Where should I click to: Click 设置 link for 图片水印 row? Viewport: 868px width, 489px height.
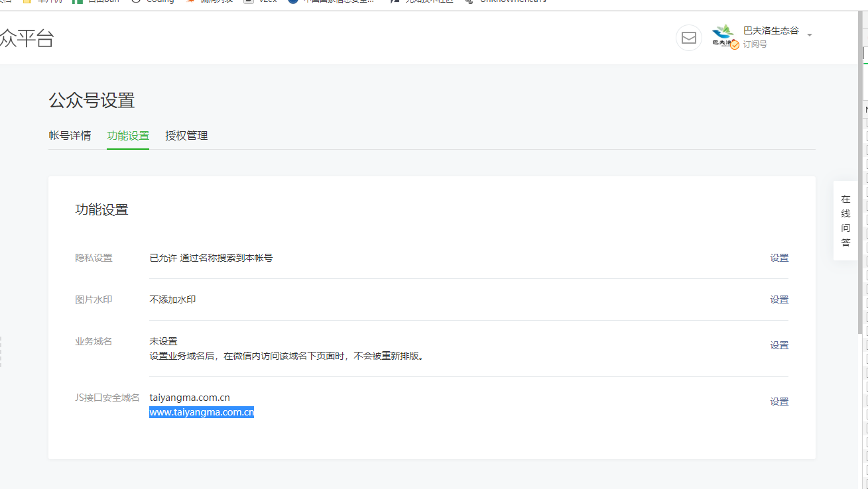[779, 299]
